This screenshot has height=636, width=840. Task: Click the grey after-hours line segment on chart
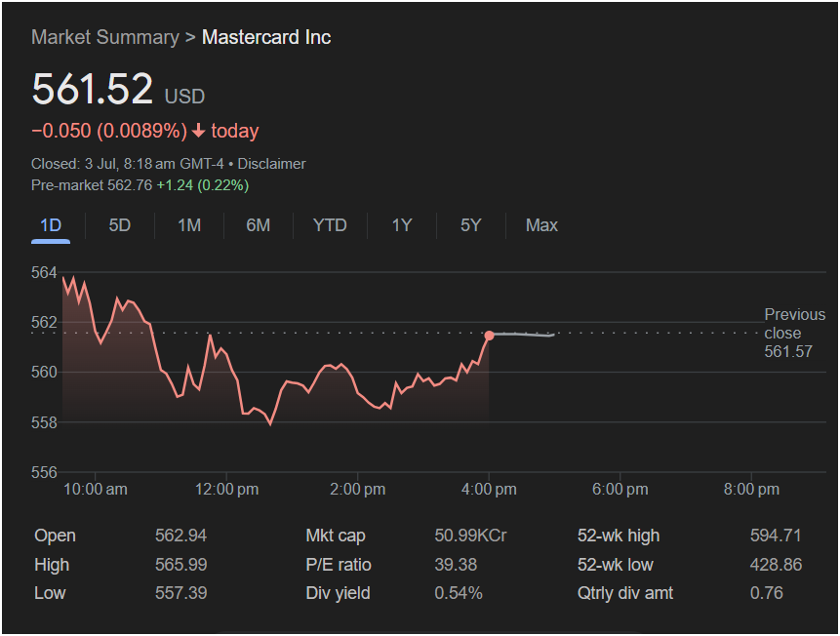523,335
